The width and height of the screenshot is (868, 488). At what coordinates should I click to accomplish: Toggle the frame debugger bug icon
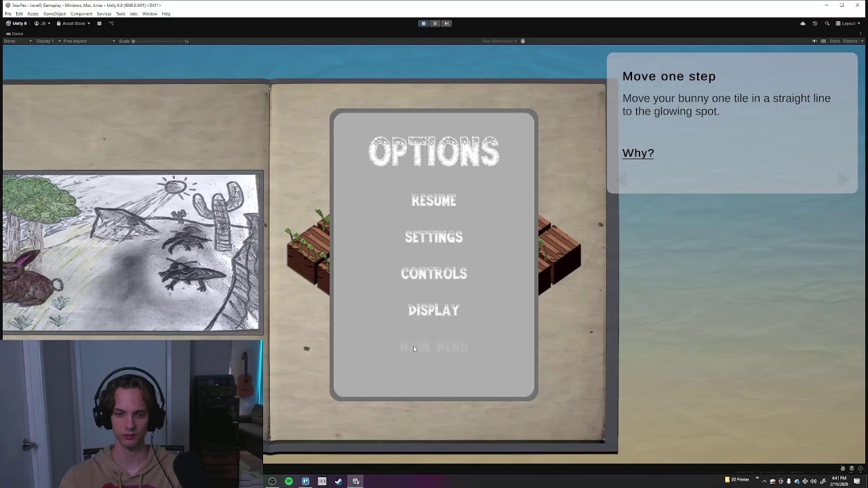523,41
